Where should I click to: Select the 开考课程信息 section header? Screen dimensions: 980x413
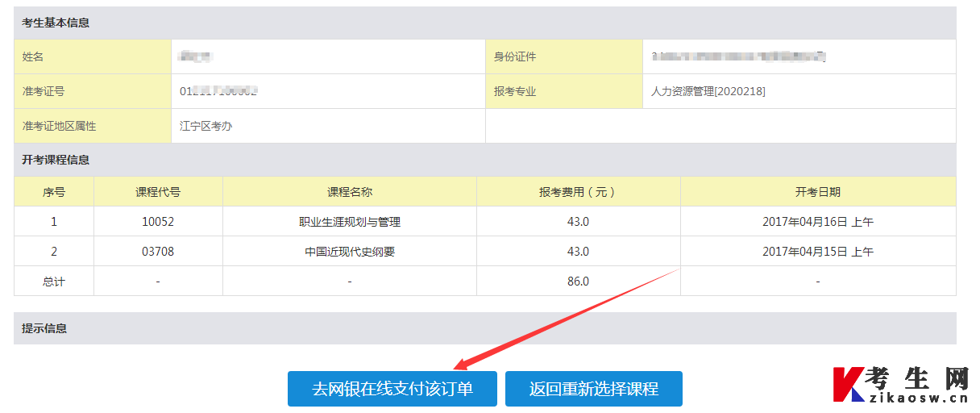click(485, 160)
